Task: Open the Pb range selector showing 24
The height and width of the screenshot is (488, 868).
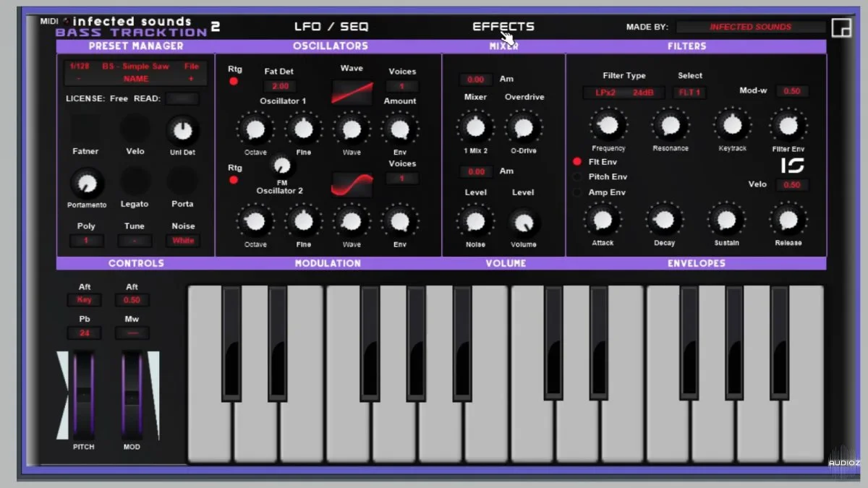Action: pos(85,333)
